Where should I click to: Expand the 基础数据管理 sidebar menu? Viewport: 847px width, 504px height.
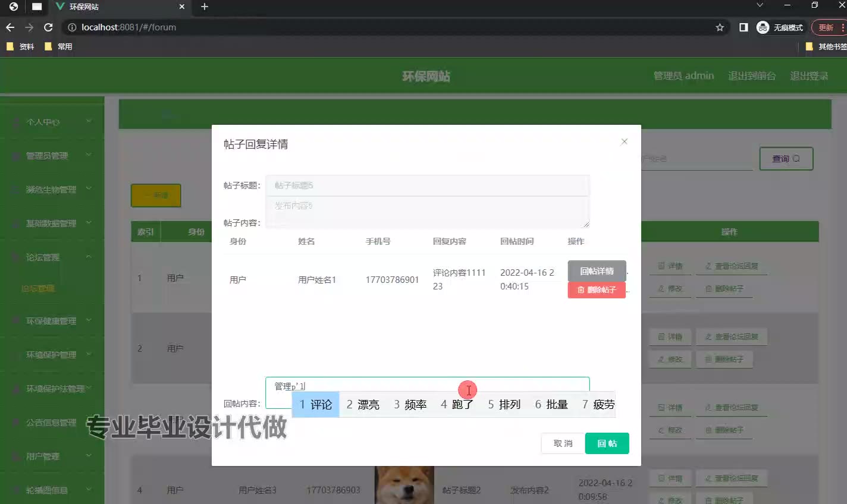click(52, 223)
